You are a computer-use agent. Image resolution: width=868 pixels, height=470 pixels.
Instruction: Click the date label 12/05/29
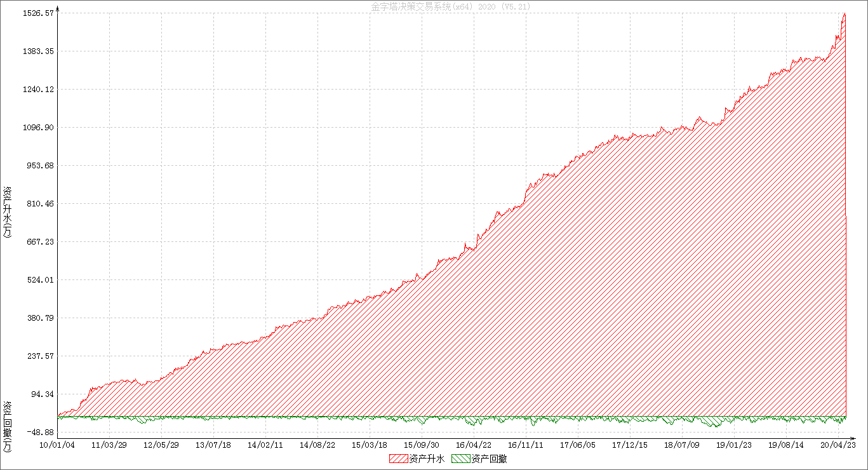tap(161, 445)
